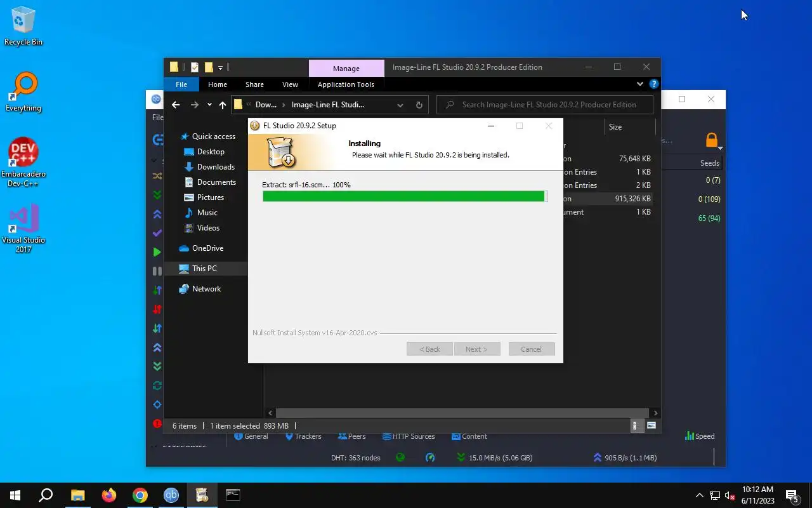Viewport: 812px width, 508px height.
Task: Open Google Chrome from the taskbar
Action: (140, 495)
